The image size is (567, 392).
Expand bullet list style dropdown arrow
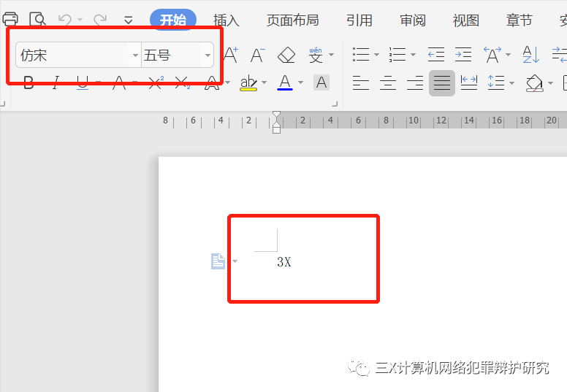[x=376, y=55]
